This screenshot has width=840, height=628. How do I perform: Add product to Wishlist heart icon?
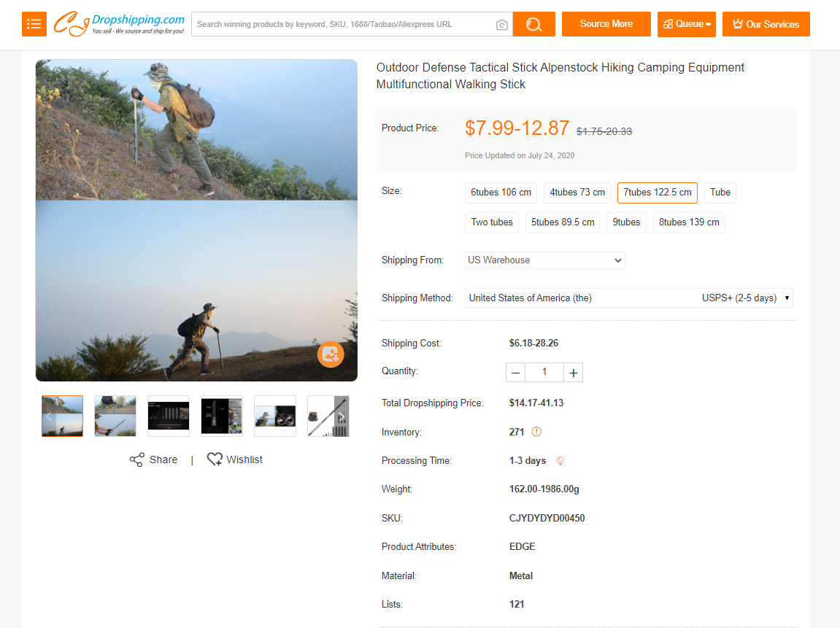click(215, 460)
